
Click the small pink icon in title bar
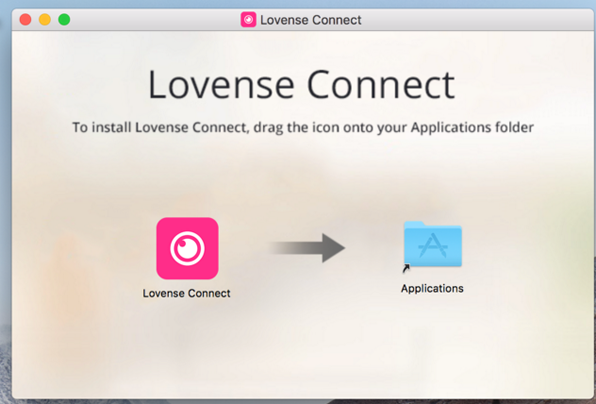[248, 19]
